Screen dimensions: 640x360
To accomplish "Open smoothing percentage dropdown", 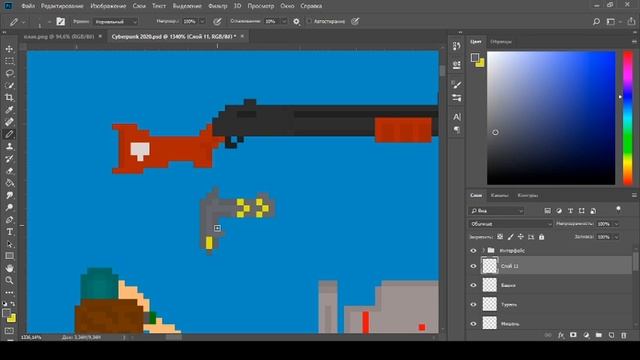I will point(284,21).
